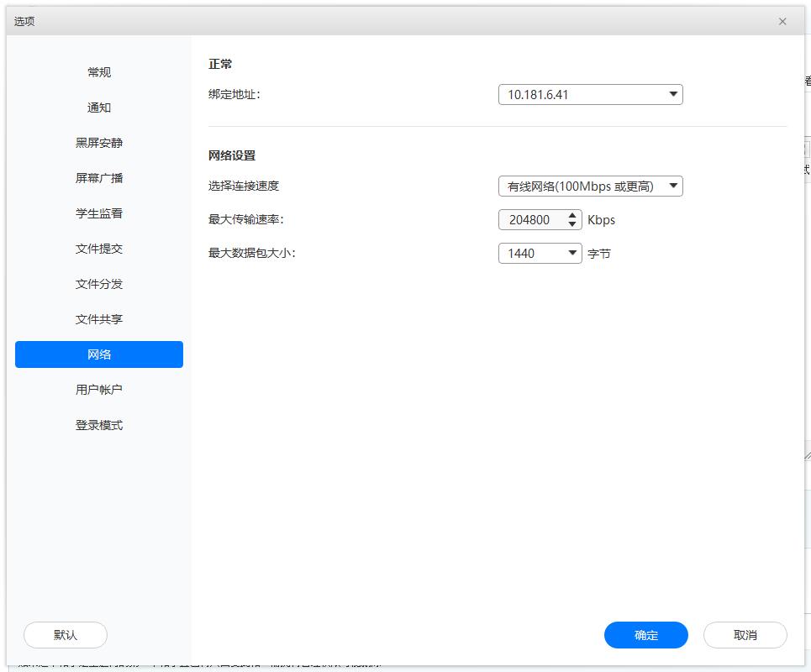This screenshot has width=811, height=672.
Task: Switch to the 常规 settings section
Action: [x=99, y=72]
